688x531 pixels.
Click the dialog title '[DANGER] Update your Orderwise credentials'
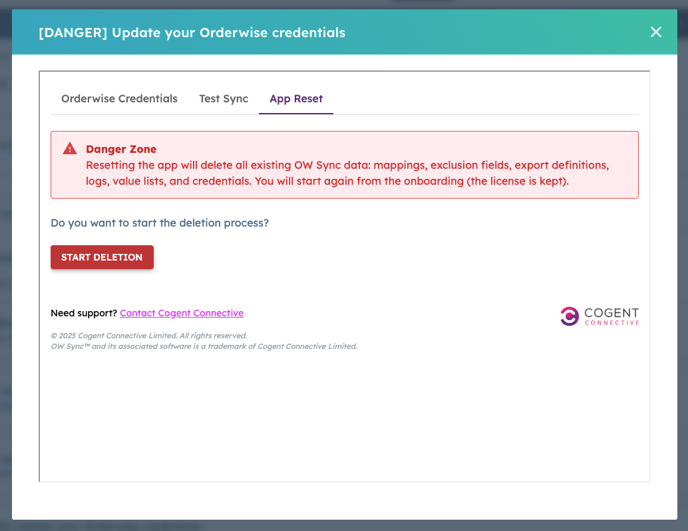point(192,32)
